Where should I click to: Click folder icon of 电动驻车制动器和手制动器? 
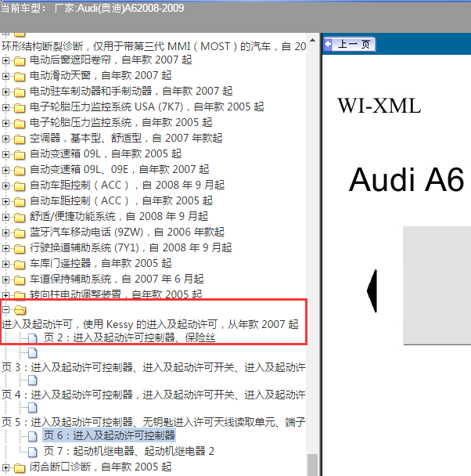click(x=20, y=92)
